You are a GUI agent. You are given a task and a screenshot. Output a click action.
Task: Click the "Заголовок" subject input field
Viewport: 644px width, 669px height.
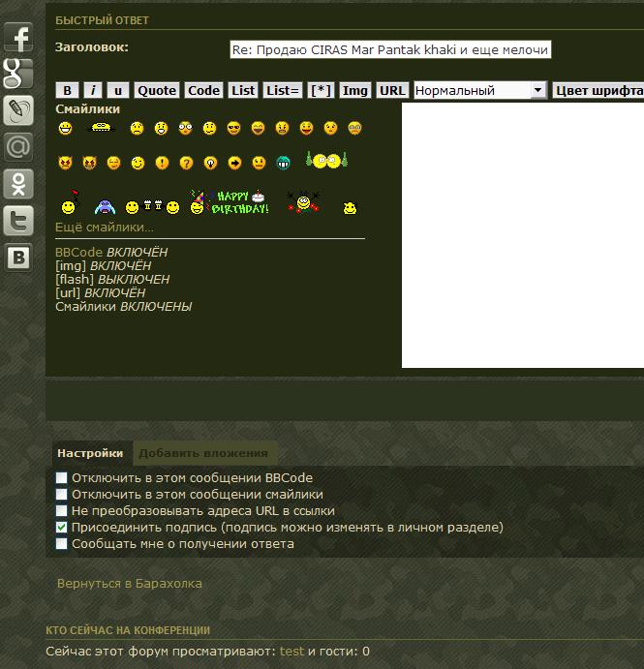coord(390,49)
